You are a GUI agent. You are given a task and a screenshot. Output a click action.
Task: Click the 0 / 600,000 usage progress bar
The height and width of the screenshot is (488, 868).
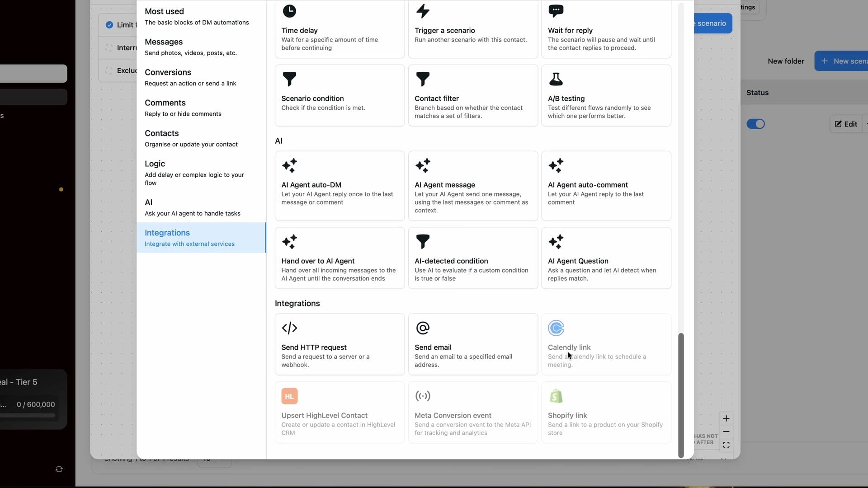[28, 415]
